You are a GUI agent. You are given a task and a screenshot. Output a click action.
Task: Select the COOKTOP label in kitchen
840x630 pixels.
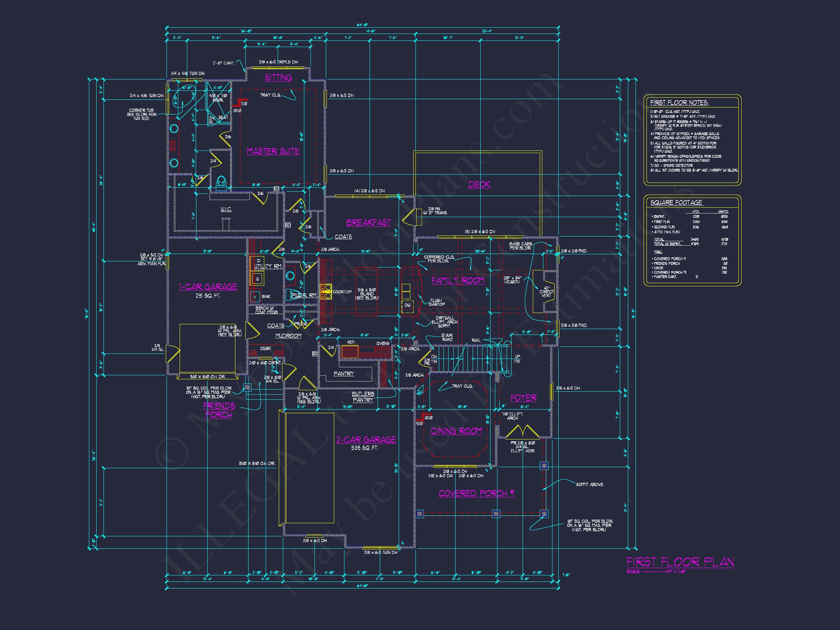(x=342, y=291)
